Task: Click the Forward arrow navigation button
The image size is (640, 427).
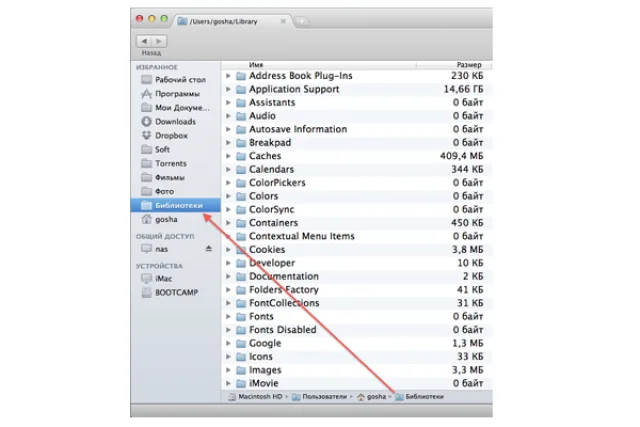Action: pos(159,41)
